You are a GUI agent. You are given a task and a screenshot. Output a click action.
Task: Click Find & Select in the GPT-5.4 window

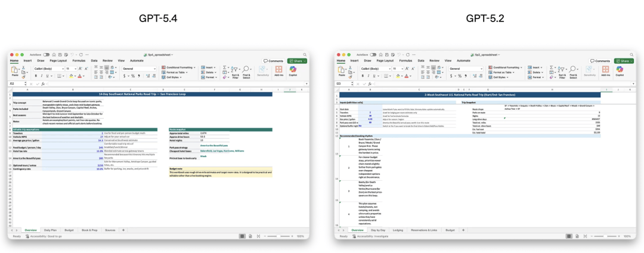pos(247,72)
